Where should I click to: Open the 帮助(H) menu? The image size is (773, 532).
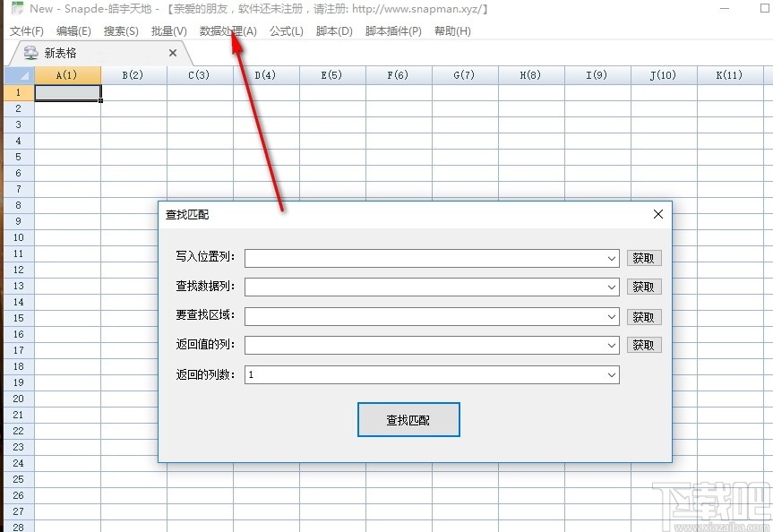click(x=452, y=30)
